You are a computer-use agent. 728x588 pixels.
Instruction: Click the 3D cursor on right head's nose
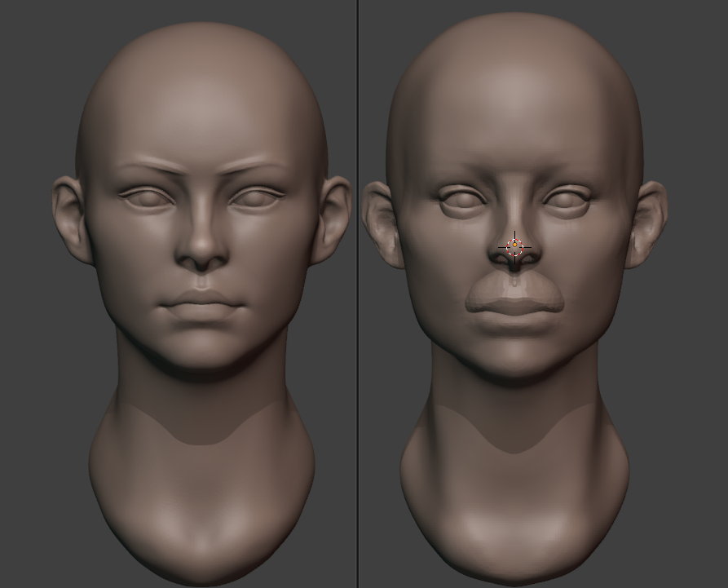[x=514, y=245]
